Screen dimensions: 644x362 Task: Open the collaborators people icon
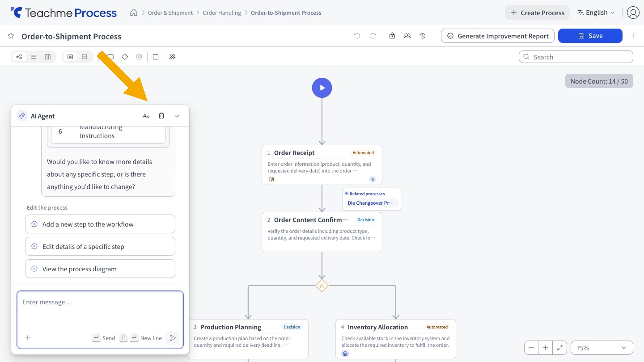[x=407, y=36]
